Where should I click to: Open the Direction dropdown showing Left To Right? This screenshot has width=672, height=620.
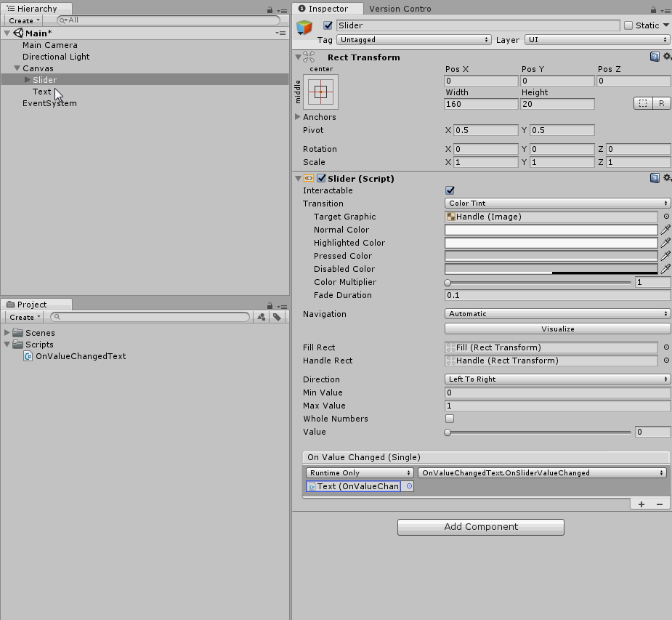tap(556, 379)
